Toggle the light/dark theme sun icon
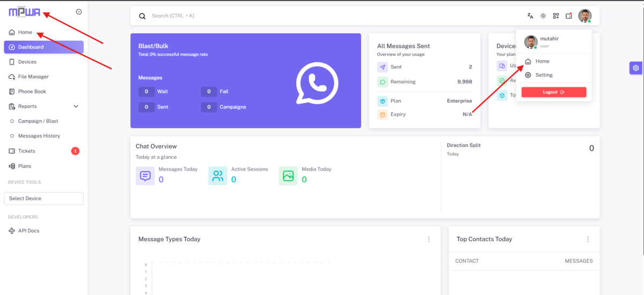 [543, 16]
